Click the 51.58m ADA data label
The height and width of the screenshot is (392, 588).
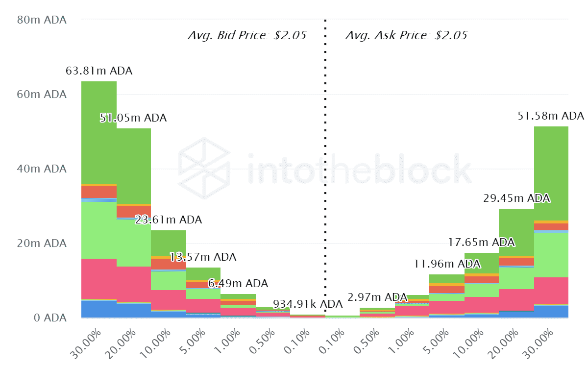point(551,116)
